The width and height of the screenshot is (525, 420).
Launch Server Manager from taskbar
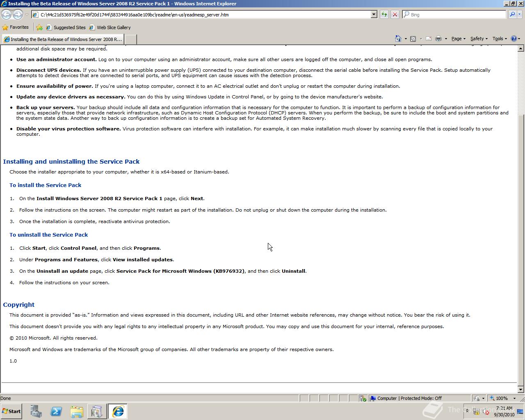tap(36, 411)
